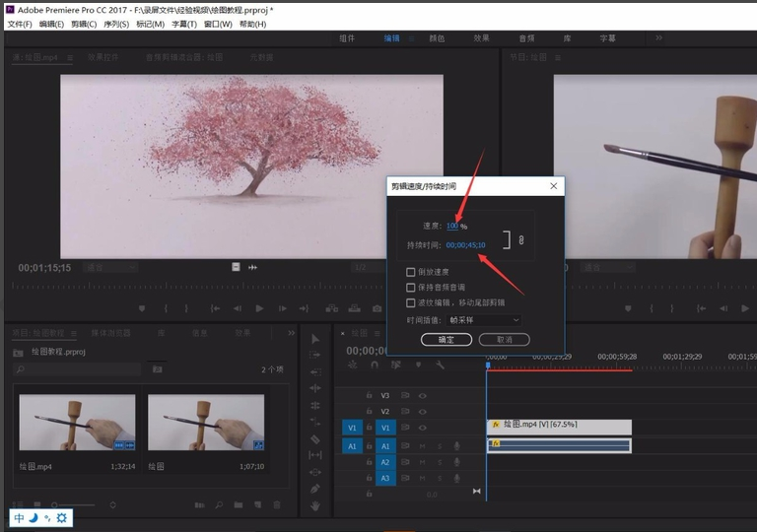Click the speed/duration link chain icon
The width and height of the screenshot is (757, 532).
click(x=521, y=239)
